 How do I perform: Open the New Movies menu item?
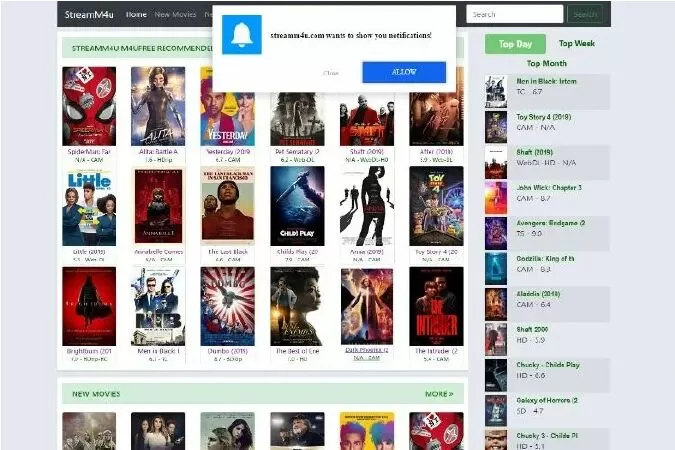point(175,14)
